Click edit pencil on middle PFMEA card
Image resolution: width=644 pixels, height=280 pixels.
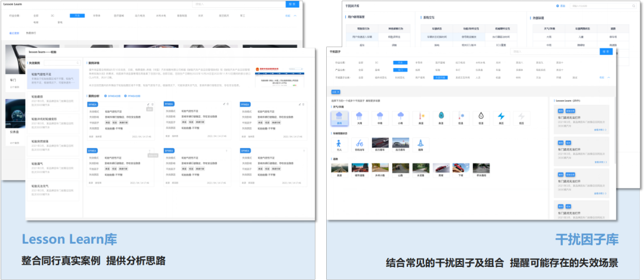click(224, 104)
